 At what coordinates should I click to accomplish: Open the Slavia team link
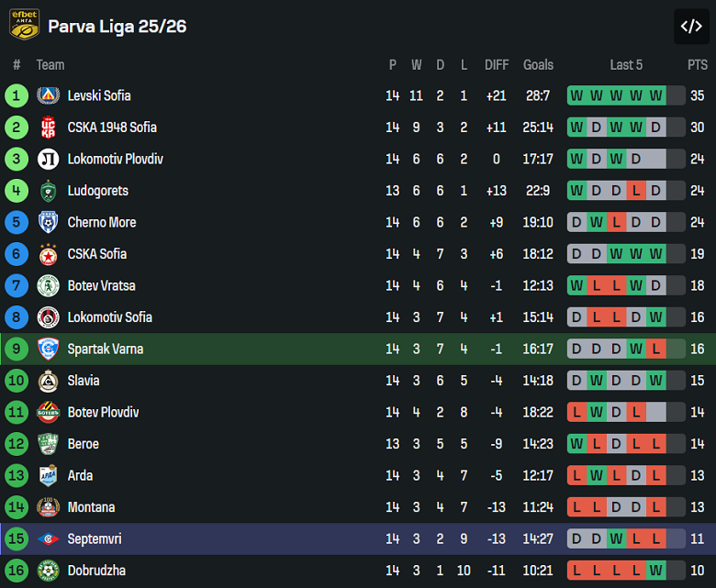[x=84, y=381]
